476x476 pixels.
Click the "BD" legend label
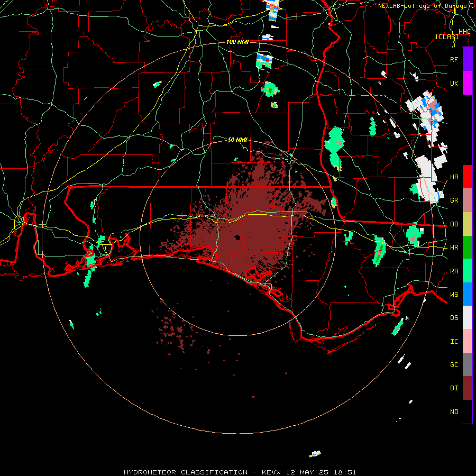pos(454,224)
